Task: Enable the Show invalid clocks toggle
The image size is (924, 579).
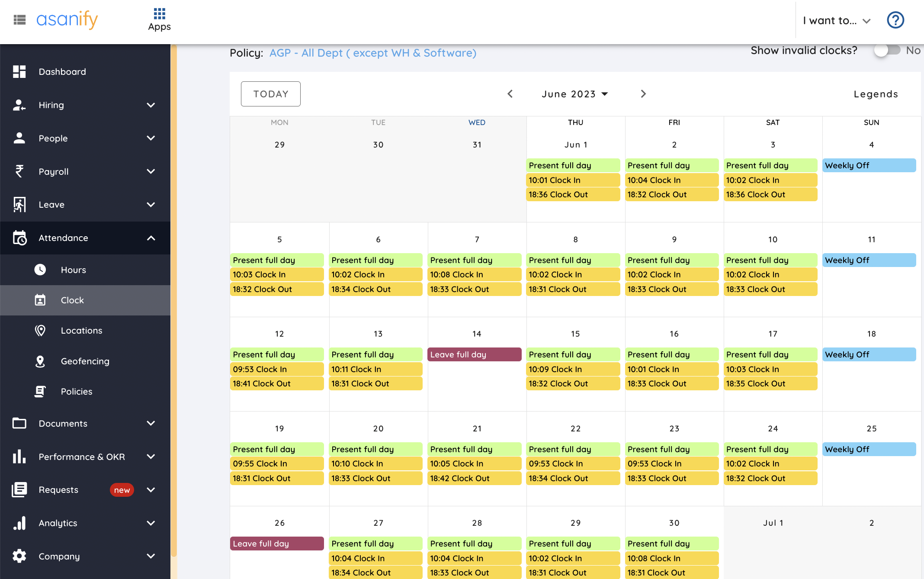Action: 886,50
